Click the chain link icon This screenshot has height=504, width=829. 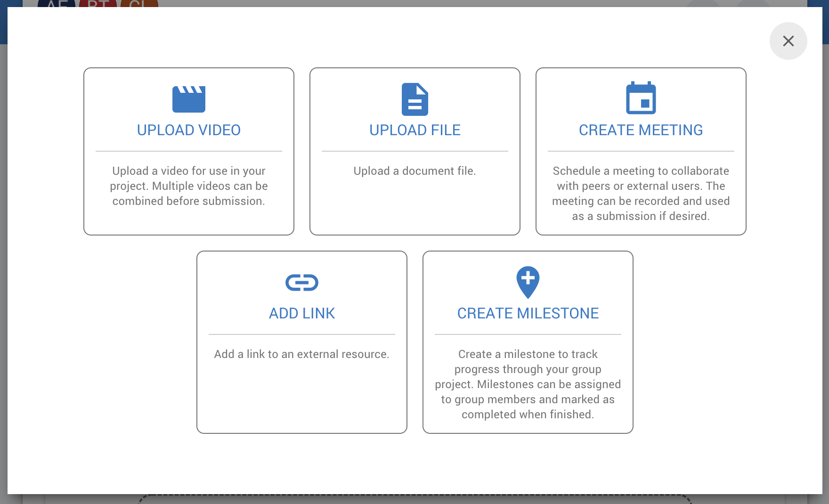point(301,283)
